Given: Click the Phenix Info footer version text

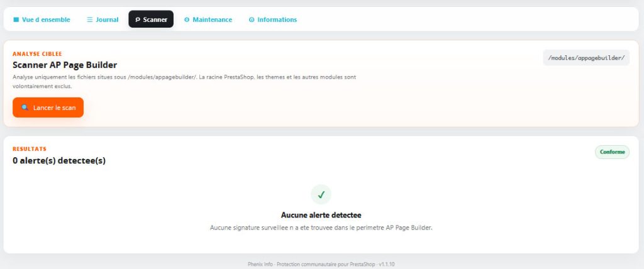Looking at the screenshot, I should [321, 264].
